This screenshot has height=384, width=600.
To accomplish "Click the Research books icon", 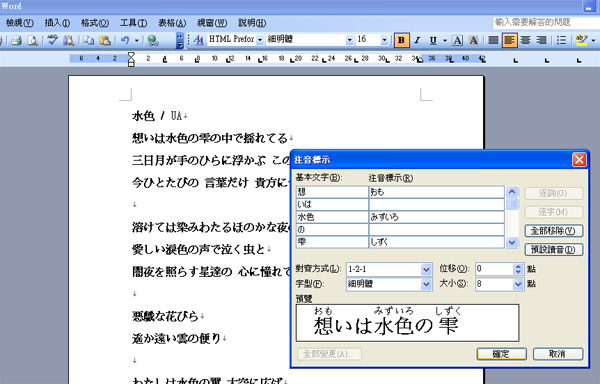I will [68, 40].
